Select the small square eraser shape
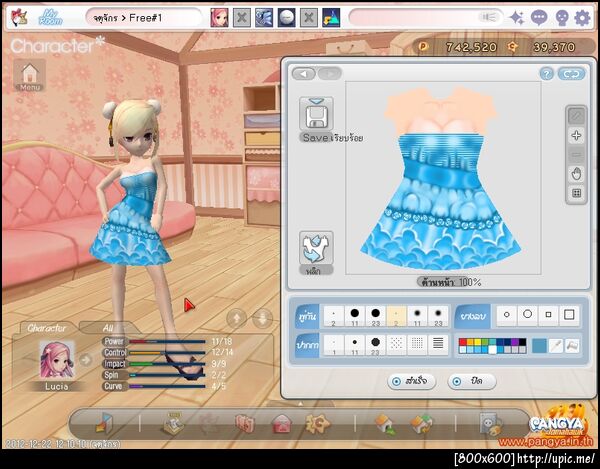Screen dimensions: 600x469 coord(548,315)
